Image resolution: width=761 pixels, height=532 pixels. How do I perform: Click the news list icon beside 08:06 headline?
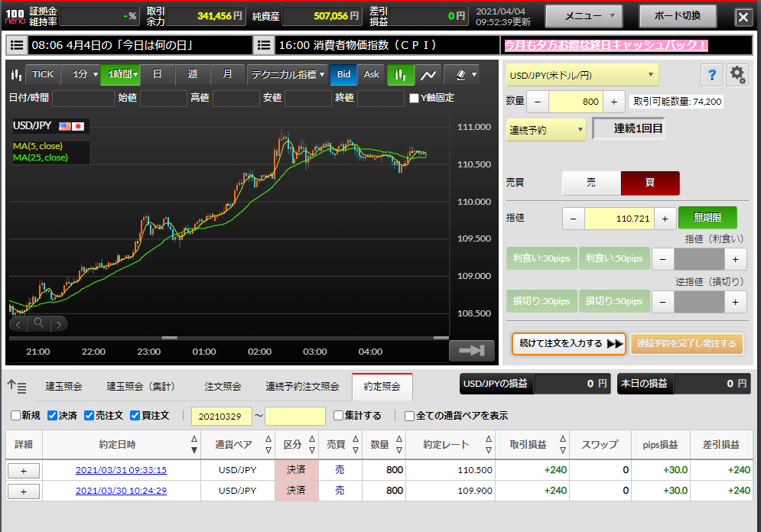coord(17,45)
